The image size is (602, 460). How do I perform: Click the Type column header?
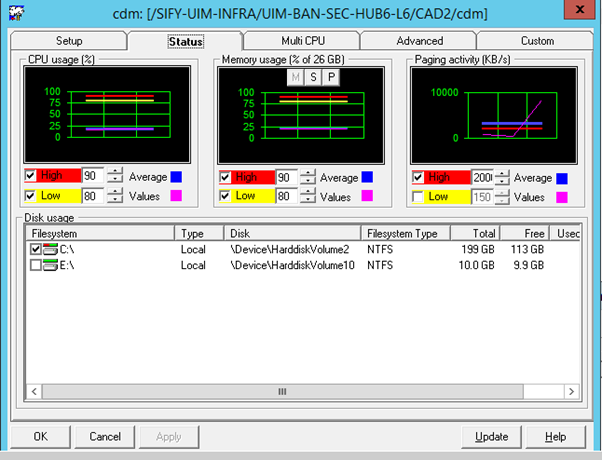tap(199, 233)
